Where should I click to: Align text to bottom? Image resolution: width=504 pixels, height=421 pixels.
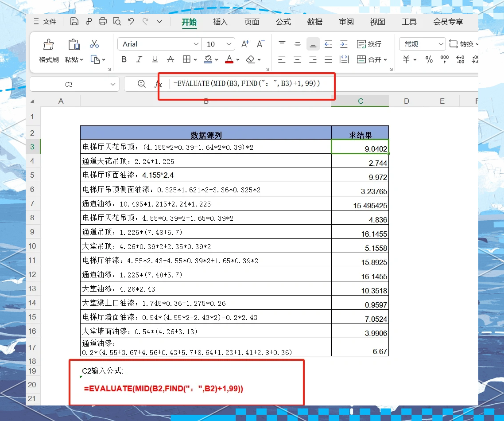313,44
